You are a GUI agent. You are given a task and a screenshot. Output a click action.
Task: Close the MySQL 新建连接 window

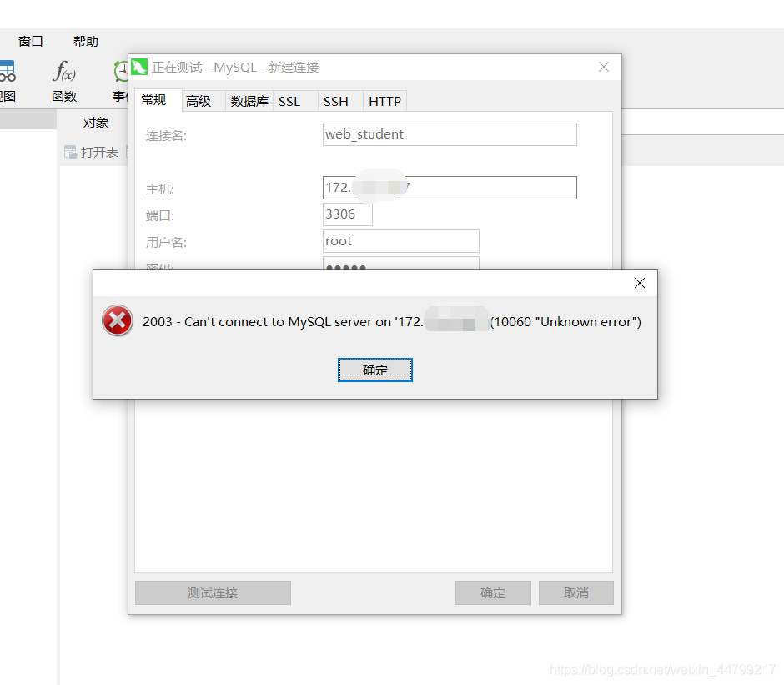tap(604, 67)
